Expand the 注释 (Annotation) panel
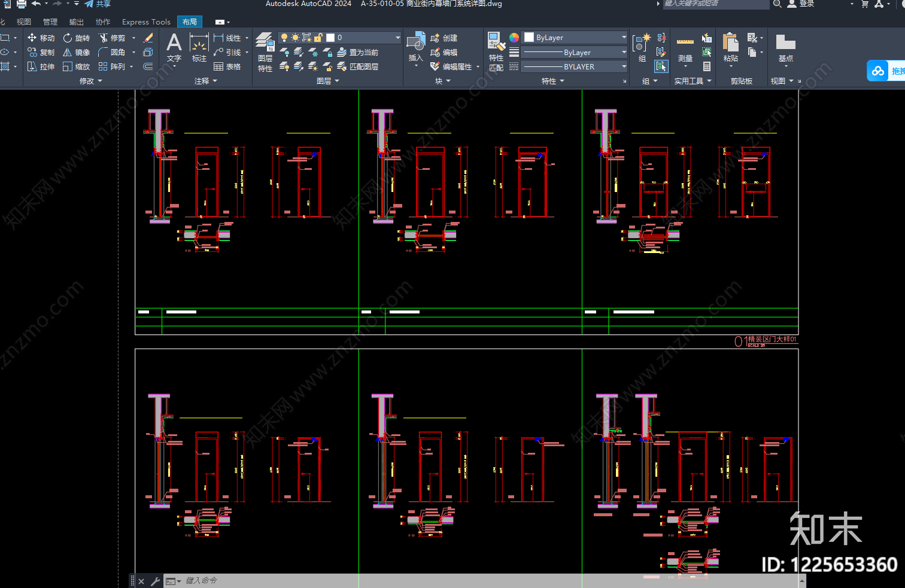905x588 pixels. [x=206, y=81]
